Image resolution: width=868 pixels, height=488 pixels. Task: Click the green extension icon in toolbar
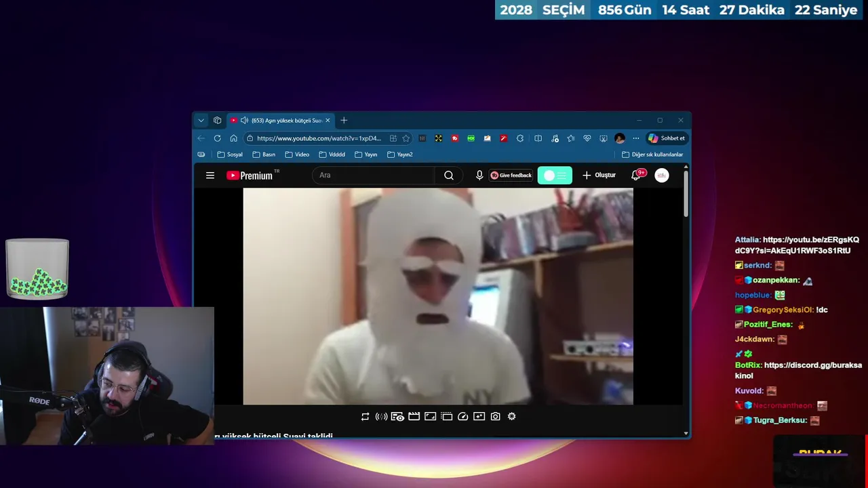471,138
